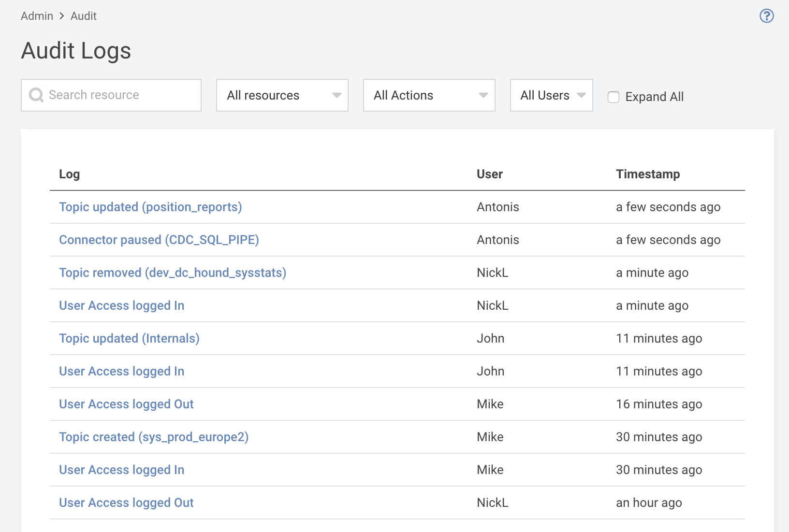Screen dimensions: 789x532
Task: Click John in the Internals row
Action: click(491, 338)
